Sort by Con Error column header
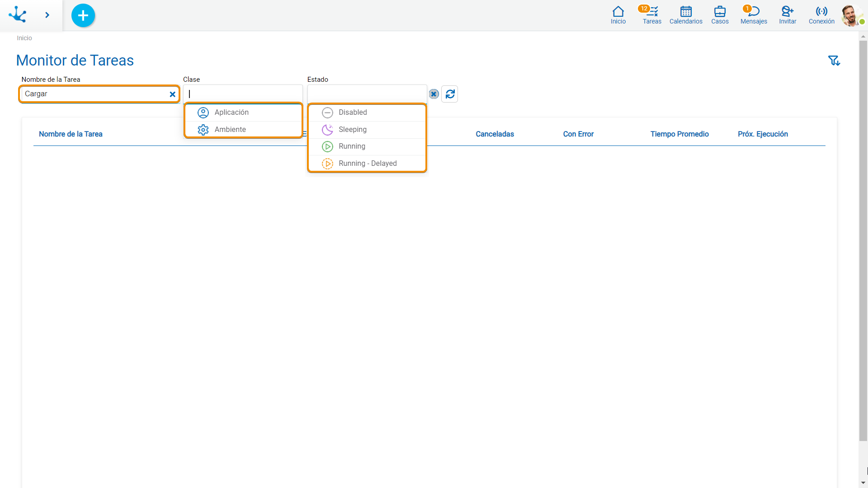The height and width of the screenshot is (488, 868). click(x=578, y=134)
